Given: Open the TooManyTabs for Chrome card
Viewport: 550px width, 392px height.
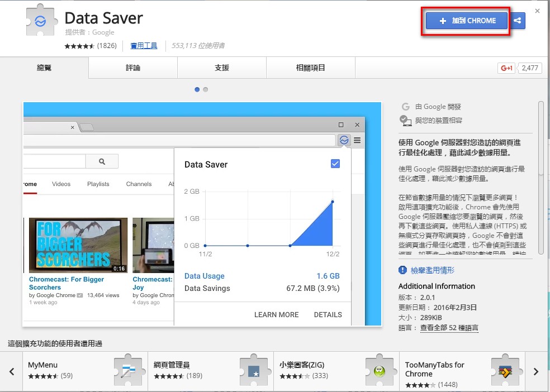Looking at the screenshot, I should tap(462, 371).
